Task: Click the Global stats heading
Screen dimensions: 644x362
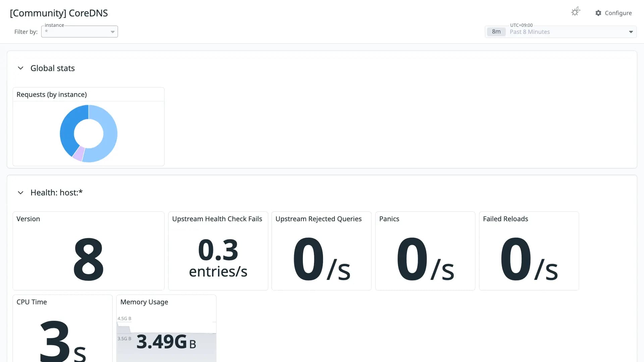Action: point(53,68)
